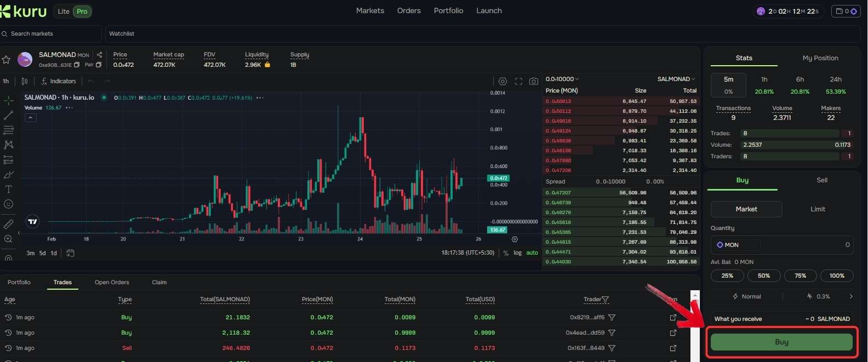Open the go-to-date calendar icon
868x362 pixels.
70,253
